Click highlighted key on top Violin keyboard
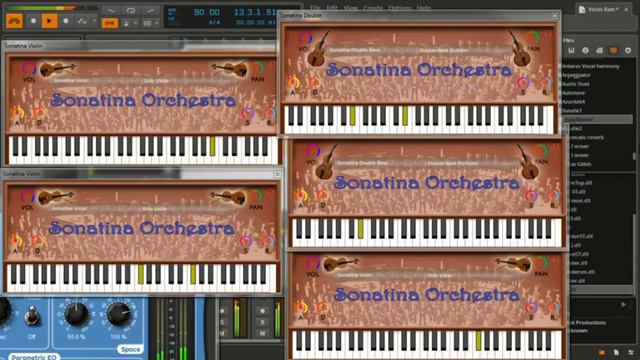This screenshot has width=640, height=360. click(213, 146)
